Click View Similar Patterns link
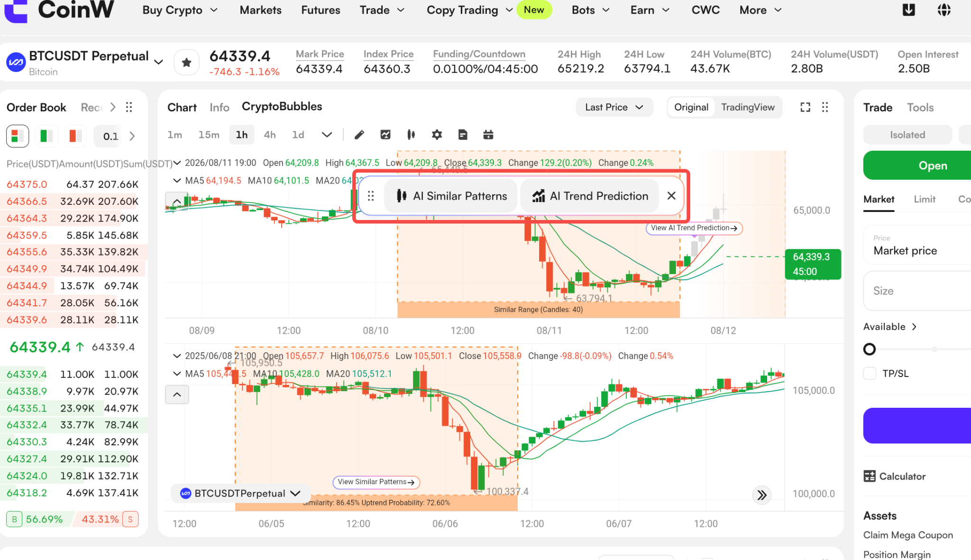The width and height of the screenshot is (971, 560). 376,482
